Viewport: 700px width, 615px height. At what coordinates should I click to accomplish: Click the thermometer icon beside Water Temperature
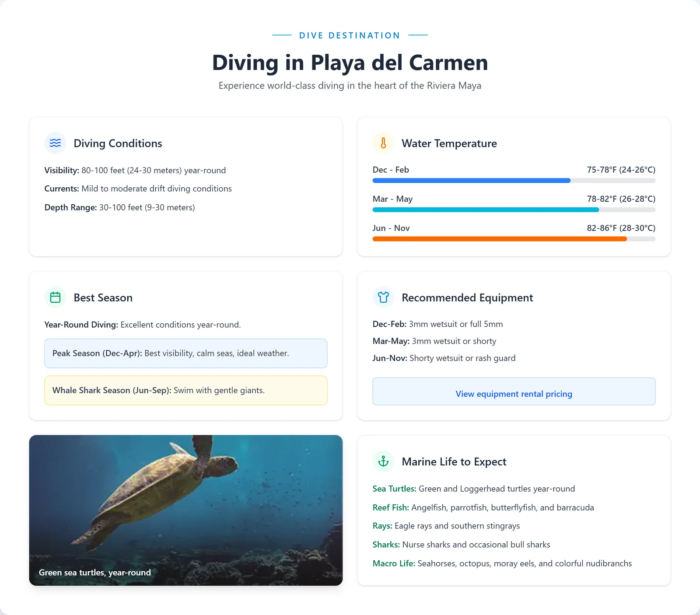click(x=383, y=143)
